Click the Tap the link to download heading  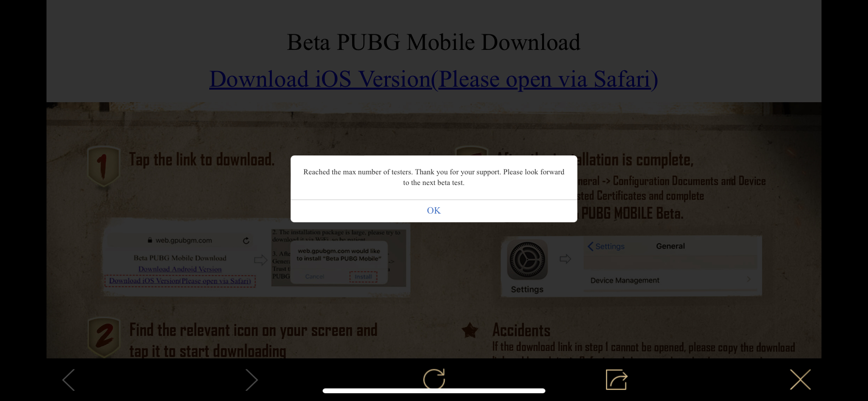(201, 159)
